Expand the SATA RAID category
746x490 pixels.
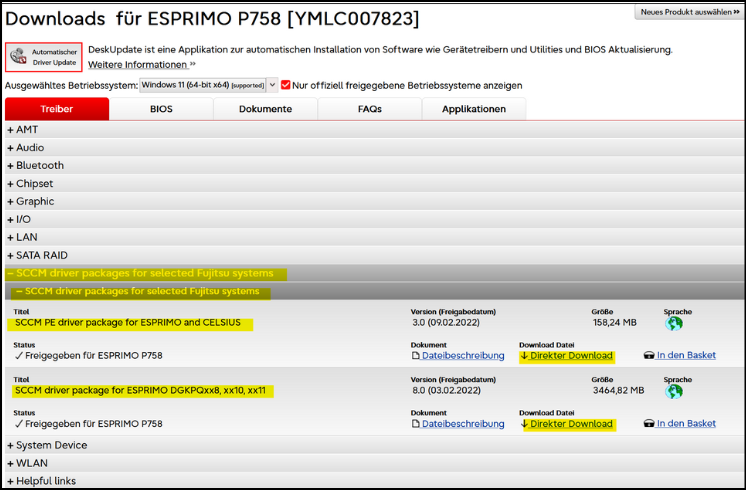(374, 255)
